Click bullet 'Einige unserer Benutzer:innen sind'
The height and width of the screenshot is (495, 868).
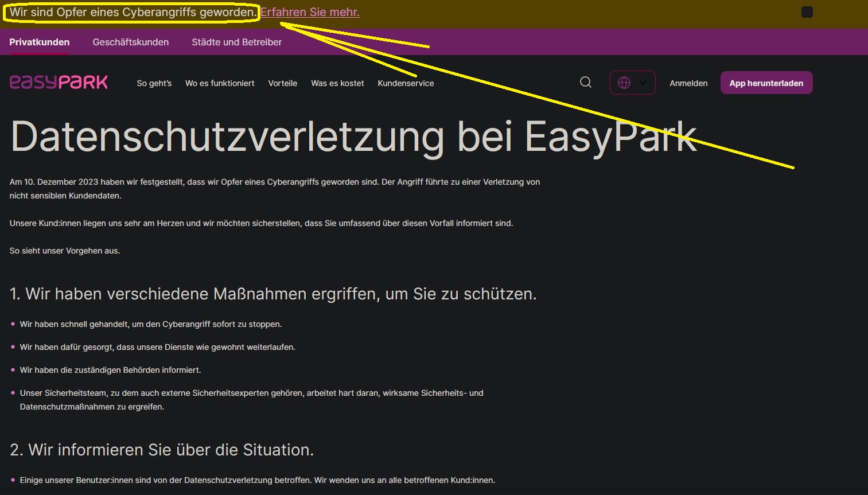point(257,480)
